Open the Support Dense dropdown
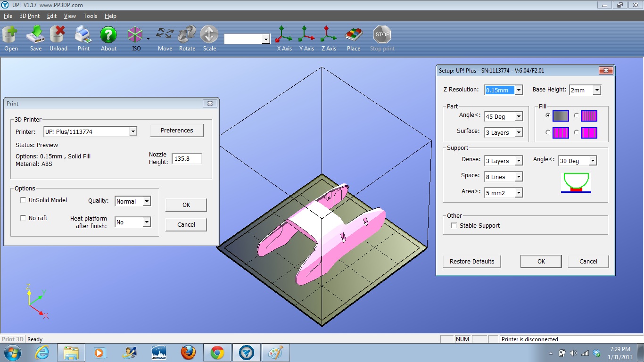Viewport: 644px width, 362px height. pyautogui.click(x=519, y=161)
